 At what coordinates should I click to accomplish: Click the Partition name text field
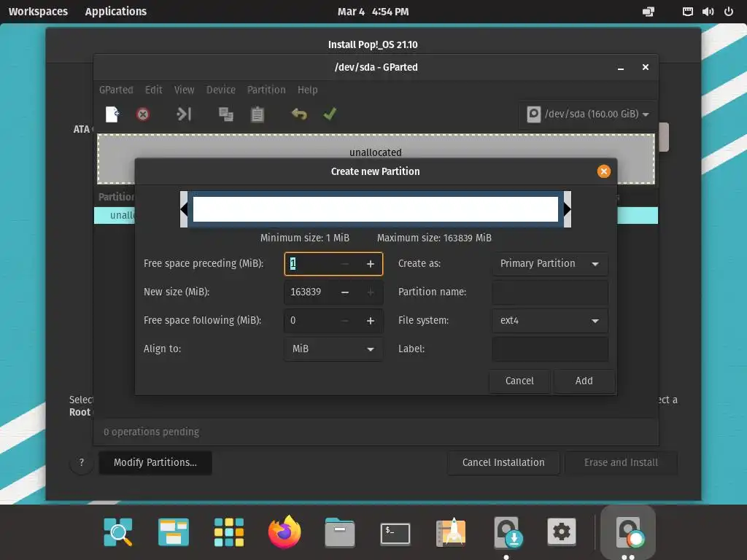(550, 292)
